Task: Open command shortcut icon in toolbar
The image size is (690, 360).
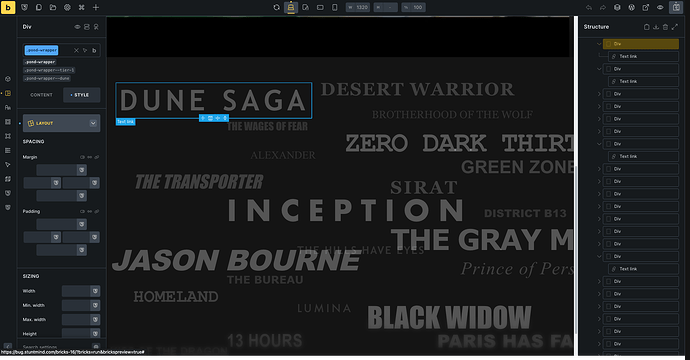Action: [81, 7]
